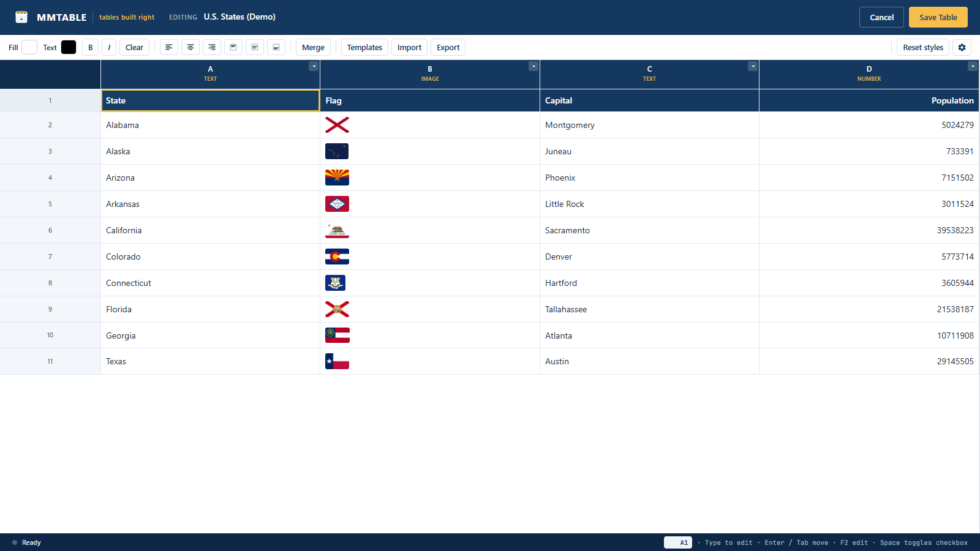
Task: Click the Ready status indicator
Action: [x=26, y=542]
